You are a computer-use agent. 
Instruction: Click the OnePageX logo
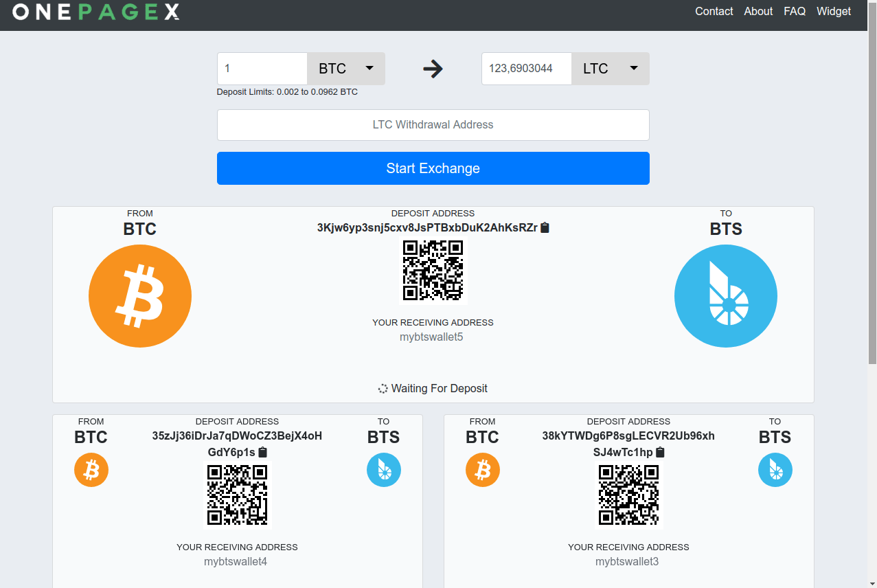96,12
